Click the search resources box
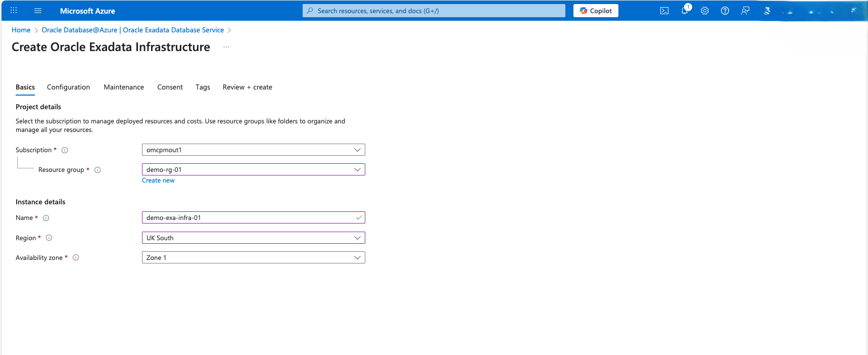The height and width of the screenshot is (355, 868). [434, 11]
